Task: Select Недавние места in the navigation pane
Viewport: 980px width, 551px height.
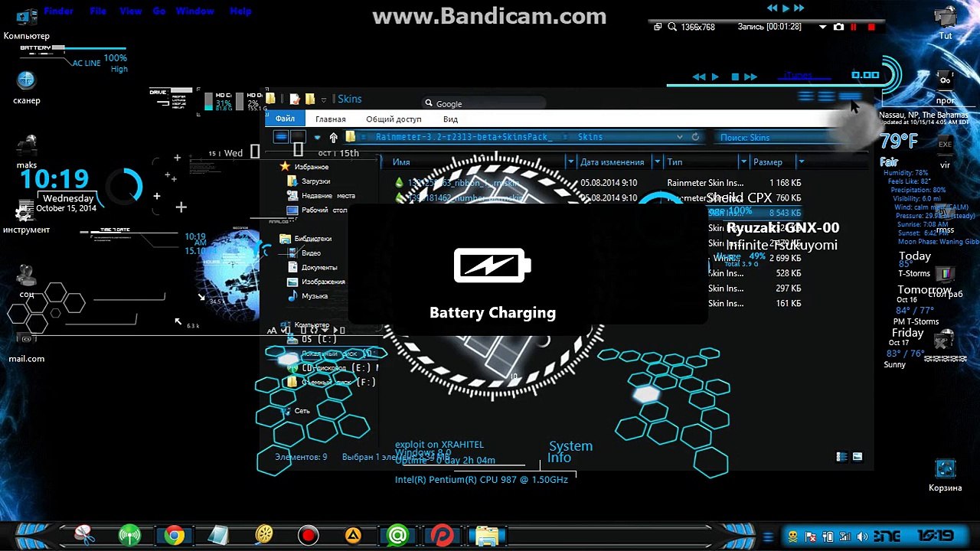Action: (328, 196)
